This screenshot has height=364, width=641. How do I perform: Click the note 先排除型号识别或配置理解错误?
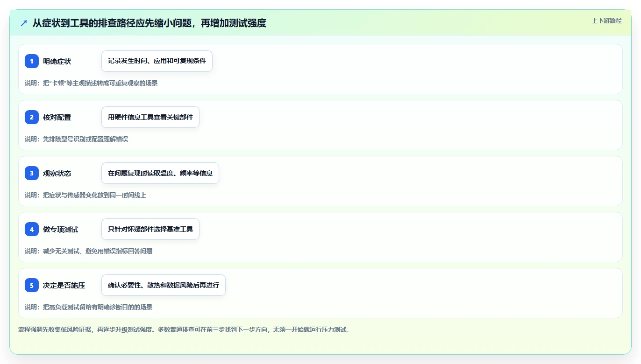85,139
